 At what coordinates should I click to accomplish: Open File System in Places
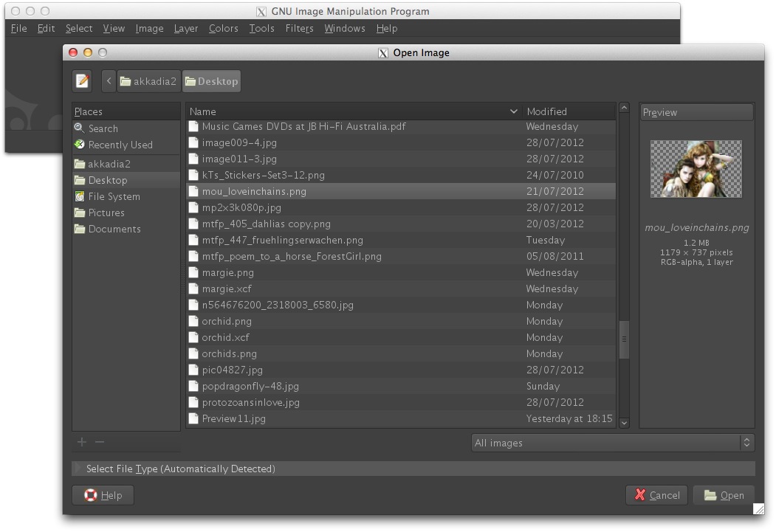point(126,196)
